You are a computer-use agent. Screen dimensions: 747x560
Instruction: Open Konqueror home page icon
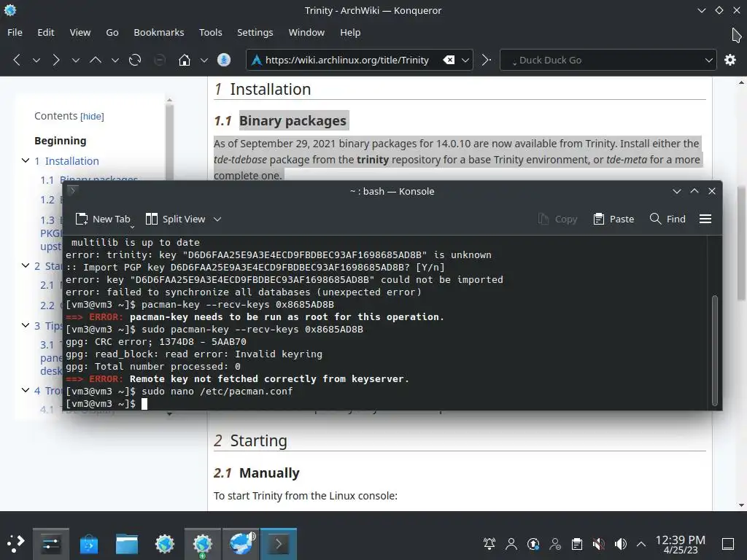(x=185, y=60)
